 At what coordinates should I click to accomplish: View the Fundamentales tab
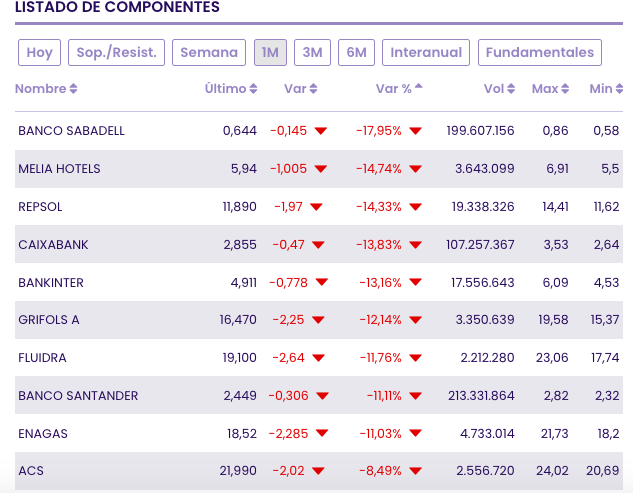(539, 52)
